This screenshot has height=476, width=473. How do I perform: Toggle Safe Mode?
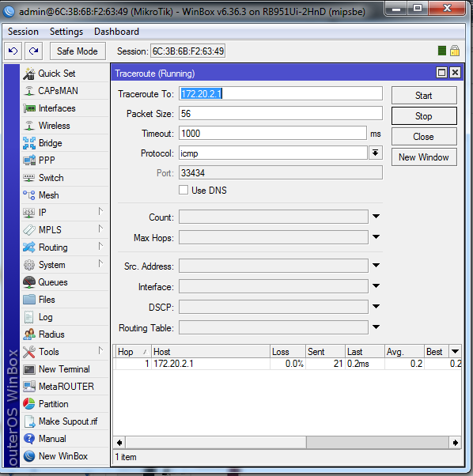click(x=78, y=51)
